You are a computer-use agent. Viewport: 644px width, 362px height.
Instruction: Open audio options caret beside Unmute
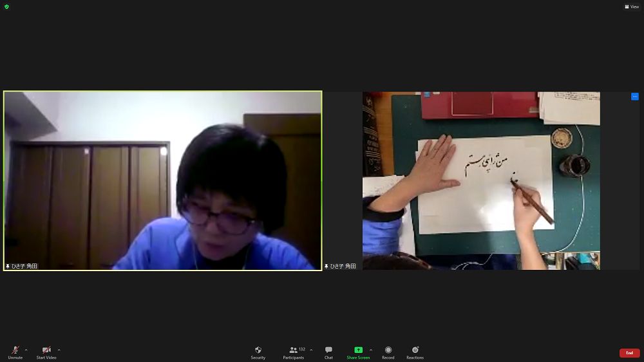[x=26, y=350]
